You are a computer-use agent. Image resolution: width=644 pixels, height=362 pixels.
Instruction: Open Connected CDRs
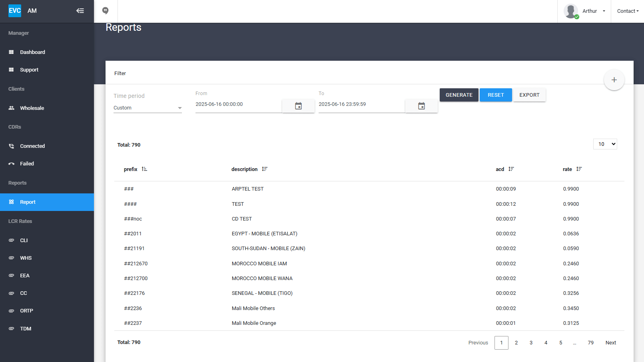[x=47, y=146]
